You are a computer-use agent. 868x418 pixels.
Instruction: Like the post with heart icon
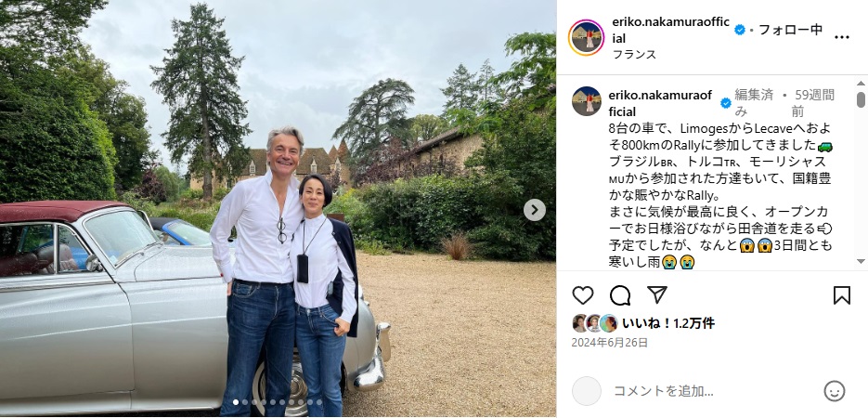coord(582,295)
